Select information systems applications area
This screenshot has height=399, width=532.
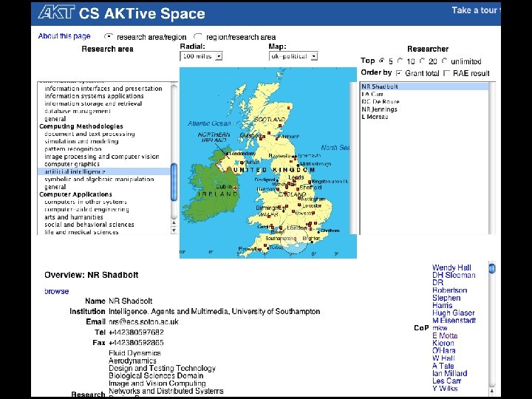[94, 96]
